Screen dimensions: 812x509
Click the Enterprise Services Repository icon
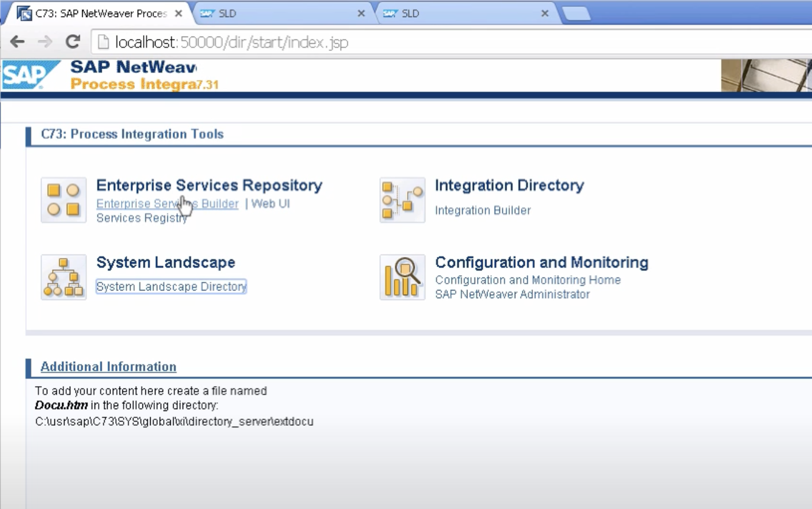(x=64, y=200)
